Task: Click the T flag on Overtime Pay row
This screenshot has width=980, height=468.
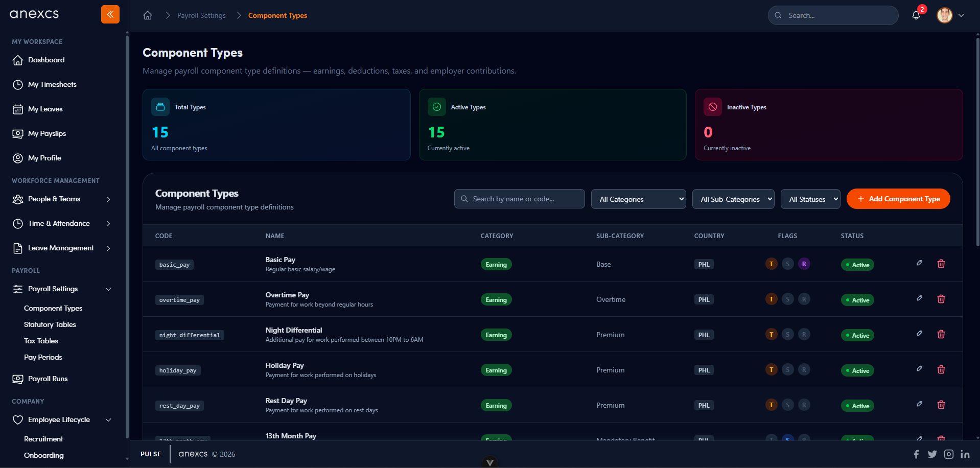Action: coord(772,299)
